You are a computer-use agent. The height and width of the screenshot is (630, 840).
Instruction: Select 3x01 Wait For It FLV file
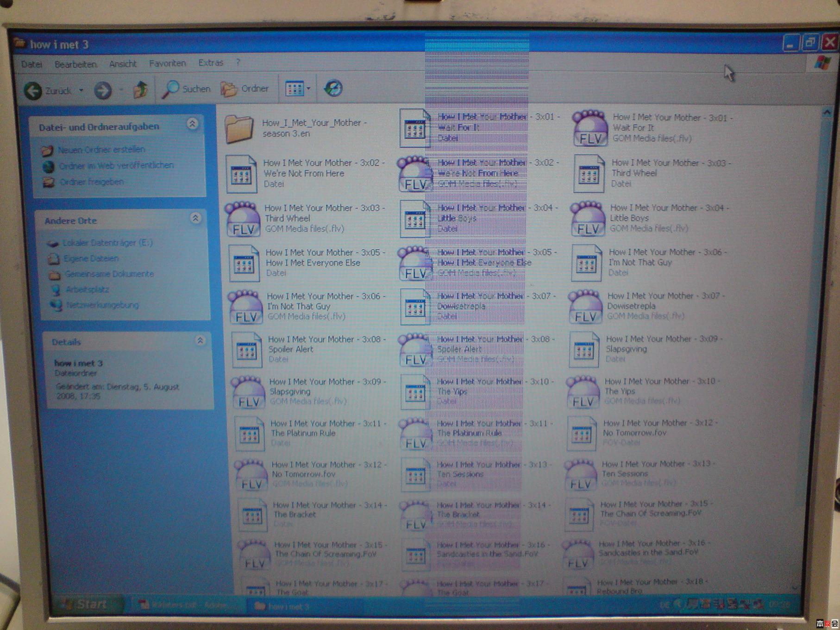(653, 127)
